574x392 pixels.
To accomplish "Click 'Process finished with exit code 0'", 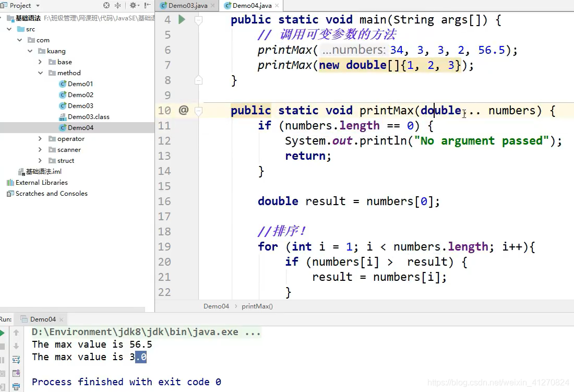I will 126,382.
